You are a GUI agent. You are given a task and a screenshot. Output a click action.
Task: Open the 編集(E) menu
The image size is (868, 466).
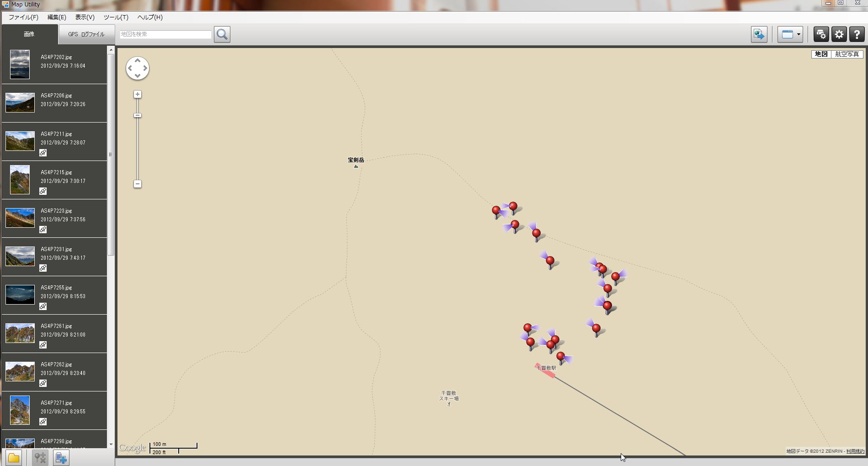coord(57,17)
